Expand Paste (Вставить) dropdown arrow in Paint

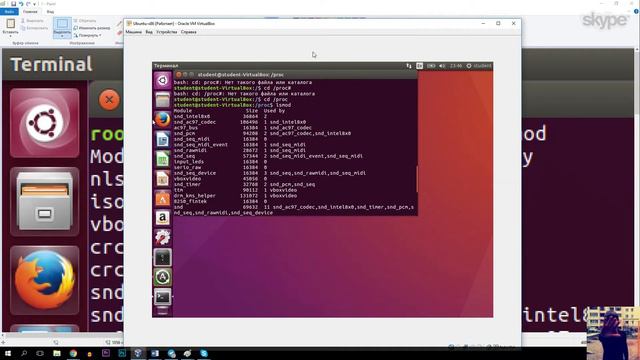pos(10,36)
